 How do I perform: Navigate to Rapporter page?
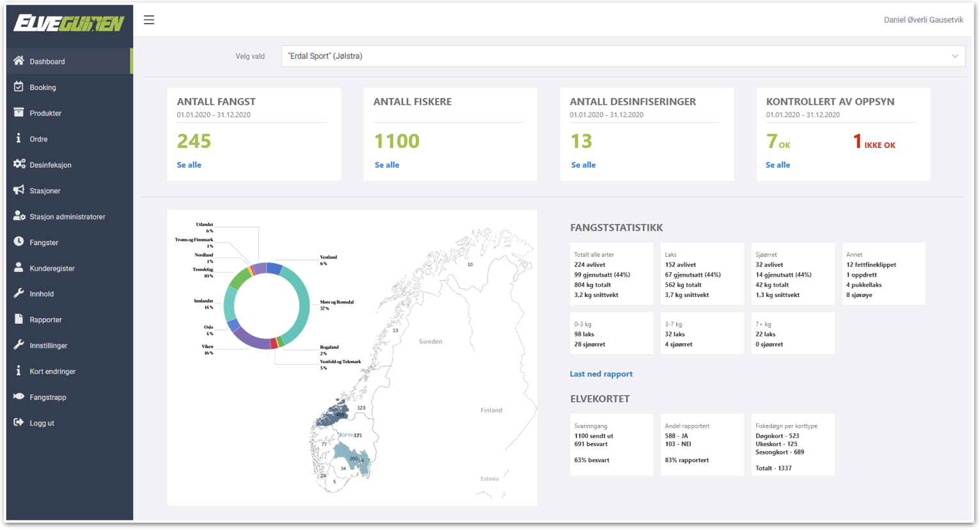(x=68, y=319)
